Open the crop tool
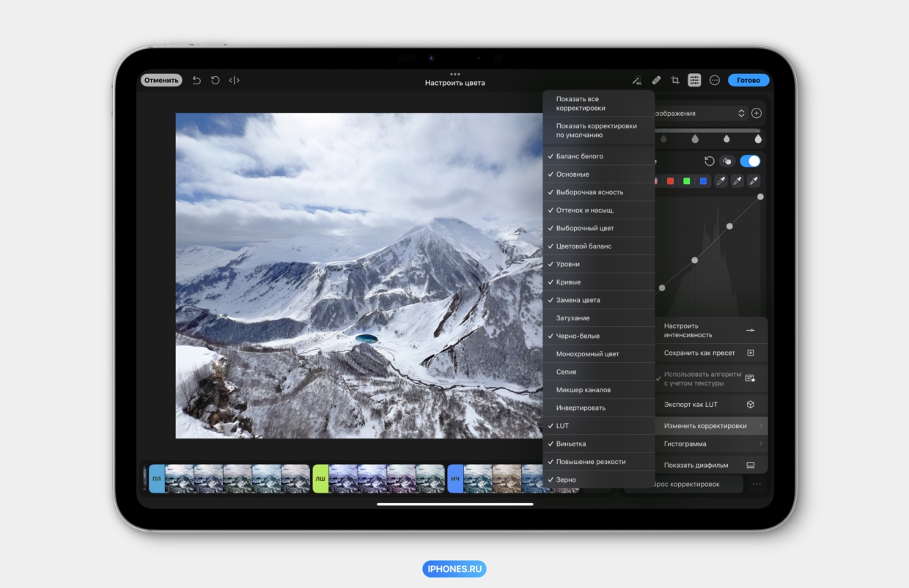This screenshot has width=909, height=588. 675,81
